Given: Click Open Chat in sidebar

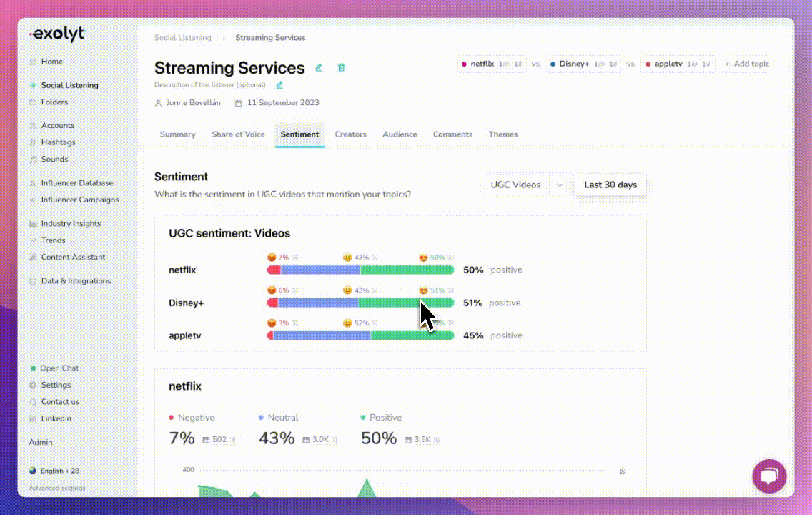Looking at the screenshot, I should (59, 368).
